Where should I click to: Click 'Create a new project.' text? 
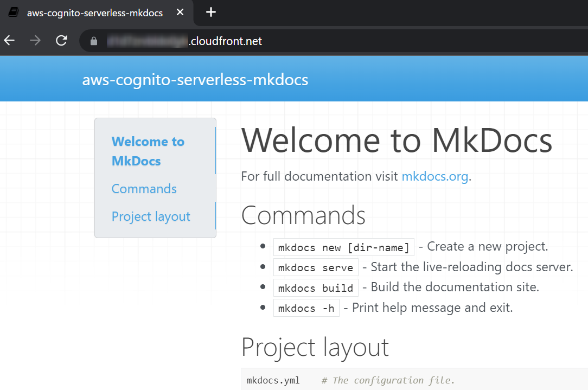488,246
